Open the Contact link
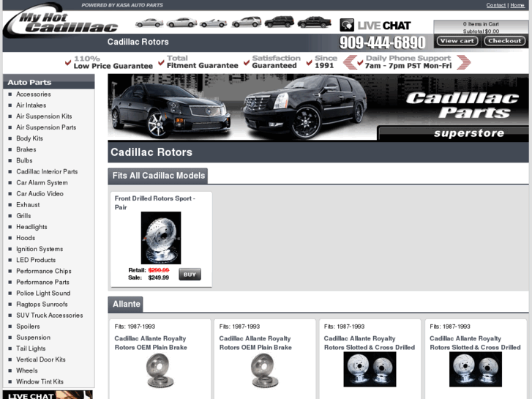Image resolution: width=532 pixels, height=399 pixels. click(495, 5)
